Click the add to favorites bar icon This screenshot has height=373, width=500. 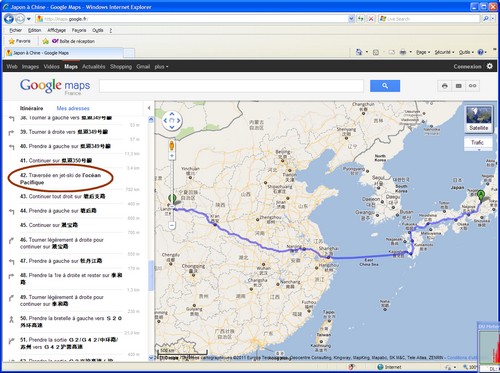pos(46,41)
